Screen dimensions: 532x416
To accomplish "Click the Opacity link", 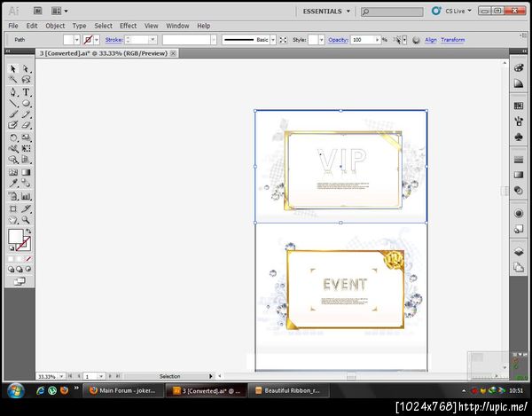I will (x=338, y=40).
